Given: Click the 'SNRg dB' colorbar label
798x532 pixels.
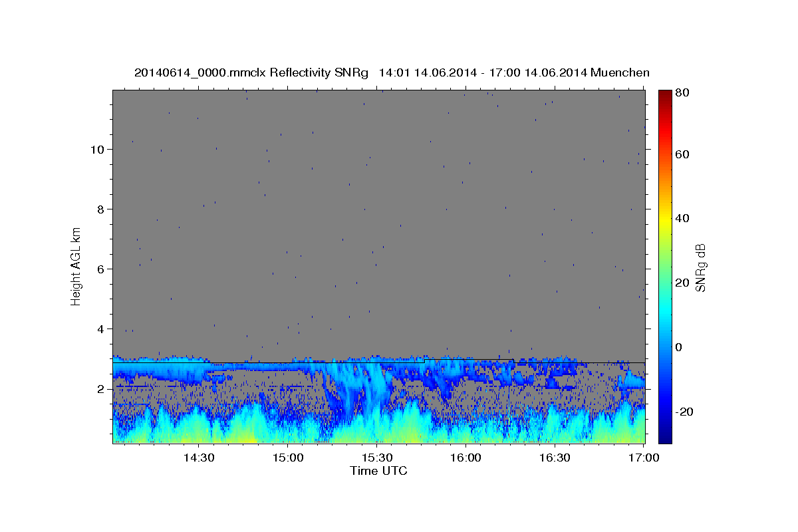Looking at the screenshot, I should [x=700, y=268].
